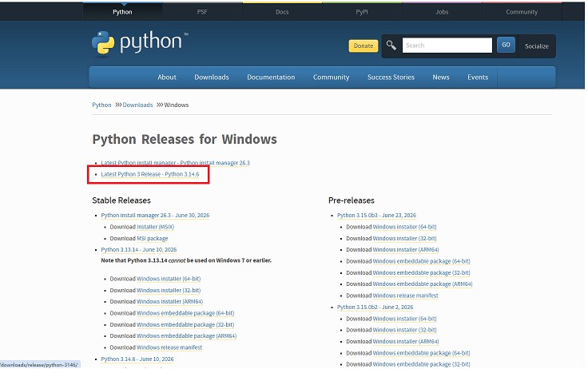Download 3.13.14 Windows installer (32-bit)
This screenshot has height=369, width=588.
(x=169, y=291)
